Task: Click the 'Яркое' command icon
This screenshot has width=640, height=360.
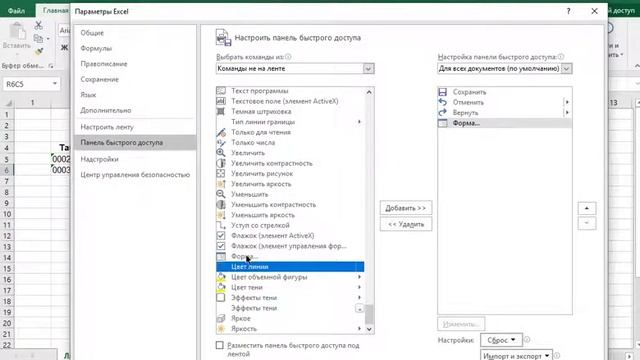Action: point(221,318)
